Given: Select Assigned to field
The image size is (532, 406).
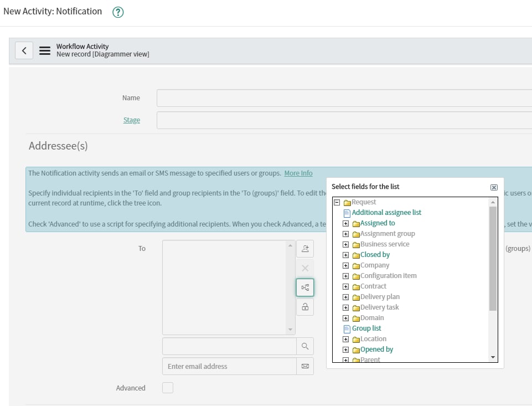Looking at the screenshot, I should 378,223.
